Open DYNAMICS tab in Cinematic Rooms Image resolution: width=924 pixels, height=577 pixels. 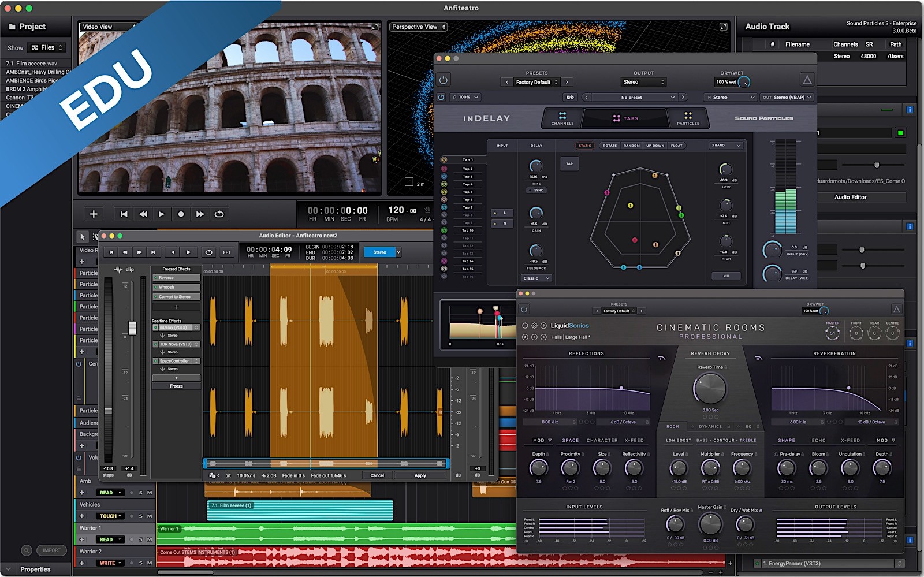coord(710,426)
